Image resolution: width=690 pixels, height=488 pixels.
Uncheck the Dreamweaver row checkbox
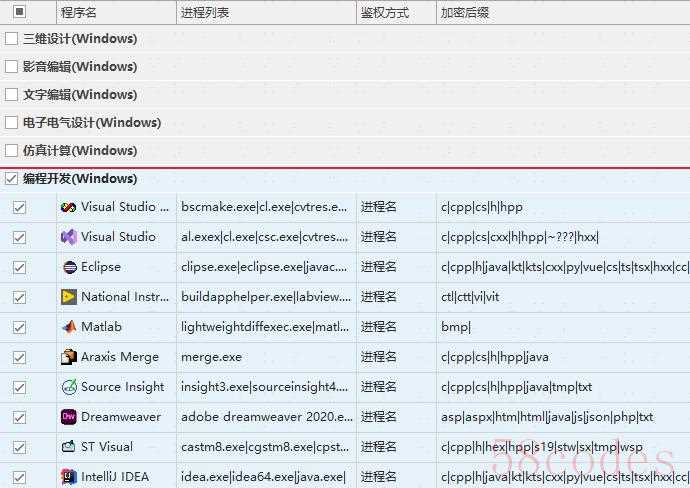19,417
